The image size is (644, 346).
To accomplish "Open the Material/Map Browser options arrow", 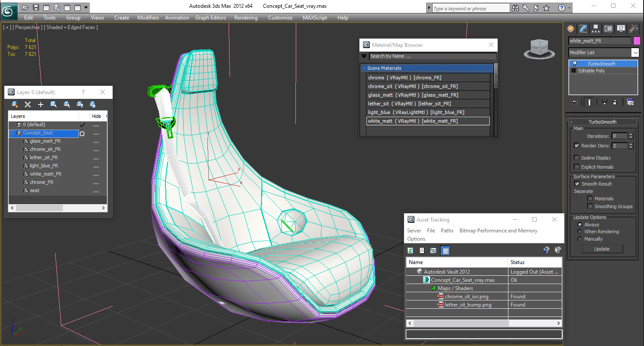I will pyautogui.click(x=364, y=56).
